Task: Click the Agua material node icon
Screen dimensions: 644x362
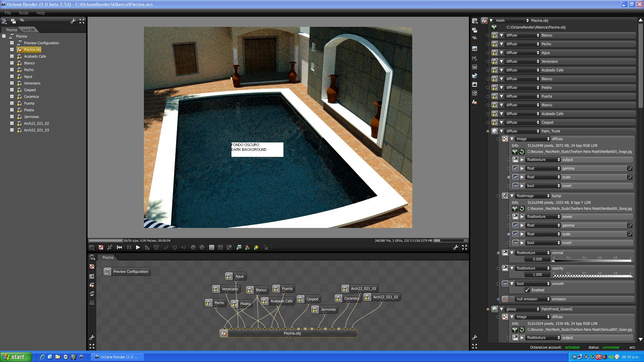Action: (x=228, y=277)
